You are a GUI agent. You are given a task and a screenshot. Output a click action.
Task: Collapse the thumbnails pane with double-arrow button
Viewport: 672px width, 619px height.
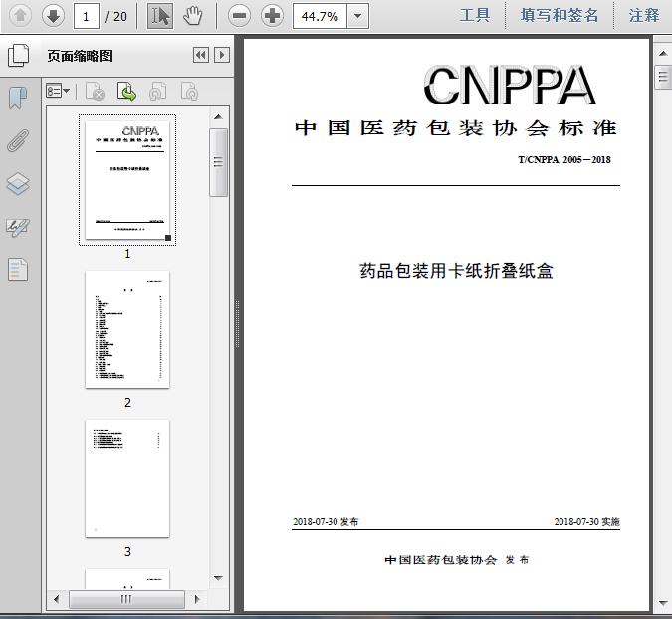(x=201, y=55)
